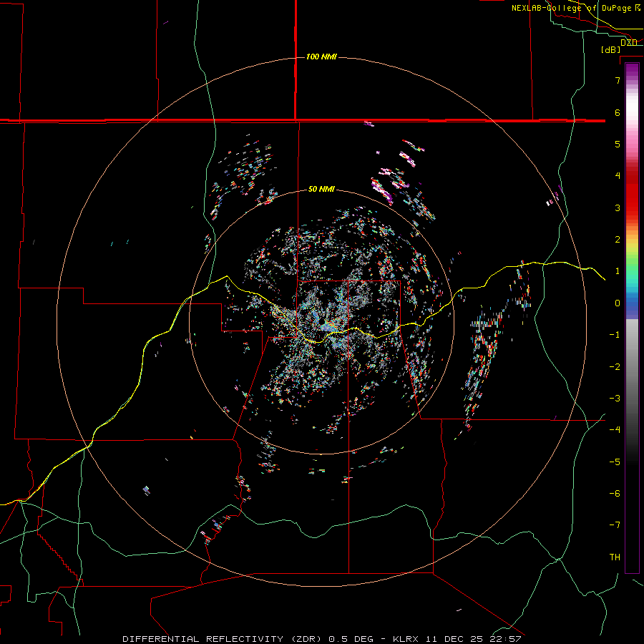The image size is (644, 644).
Task: Click the 6 value on color scale
Action: [x=618, y=112]
